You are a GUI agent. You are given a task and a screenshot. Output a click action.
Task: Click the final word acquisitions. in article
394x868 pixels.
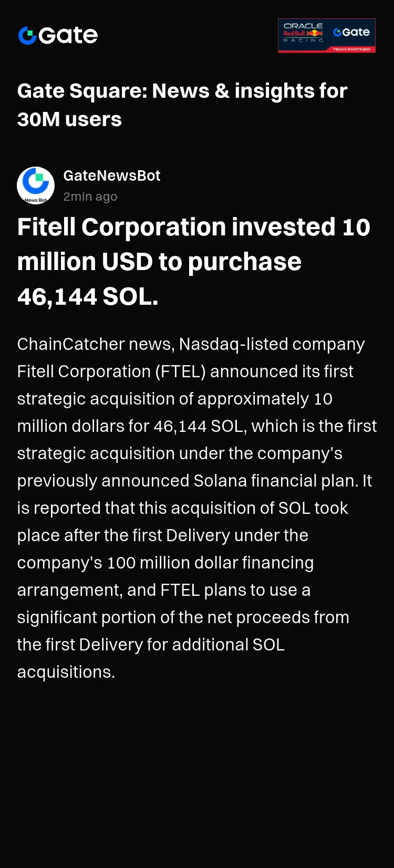[x=66, y=672]
